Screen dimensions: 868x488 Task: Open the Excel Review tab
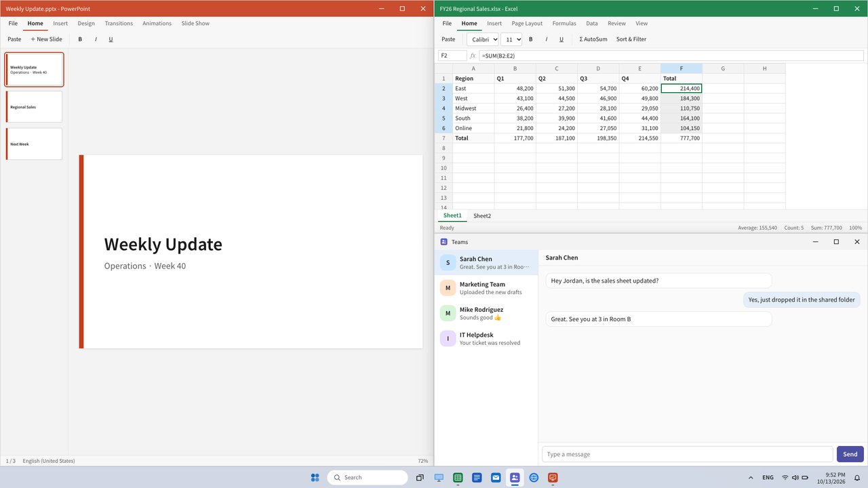[616, 23]
